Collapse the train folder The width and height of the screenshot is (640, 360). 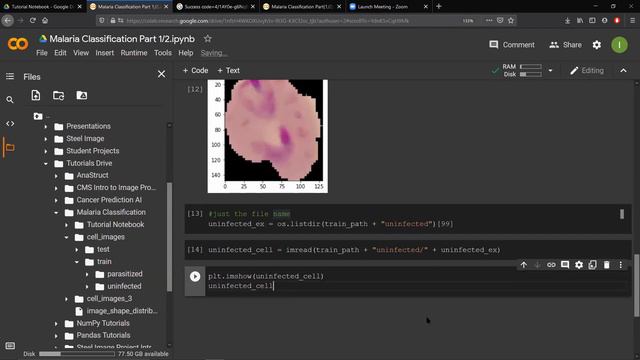pyautogui.click(x=77, y=262)
